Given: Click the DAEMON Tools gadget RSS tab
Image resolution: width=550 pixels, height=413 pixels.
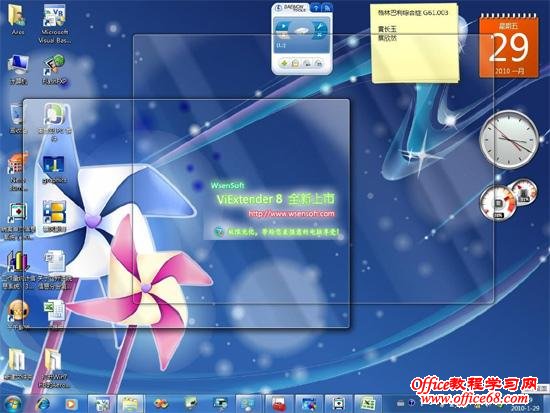Looking at the screenshot, I should point(327,8).
